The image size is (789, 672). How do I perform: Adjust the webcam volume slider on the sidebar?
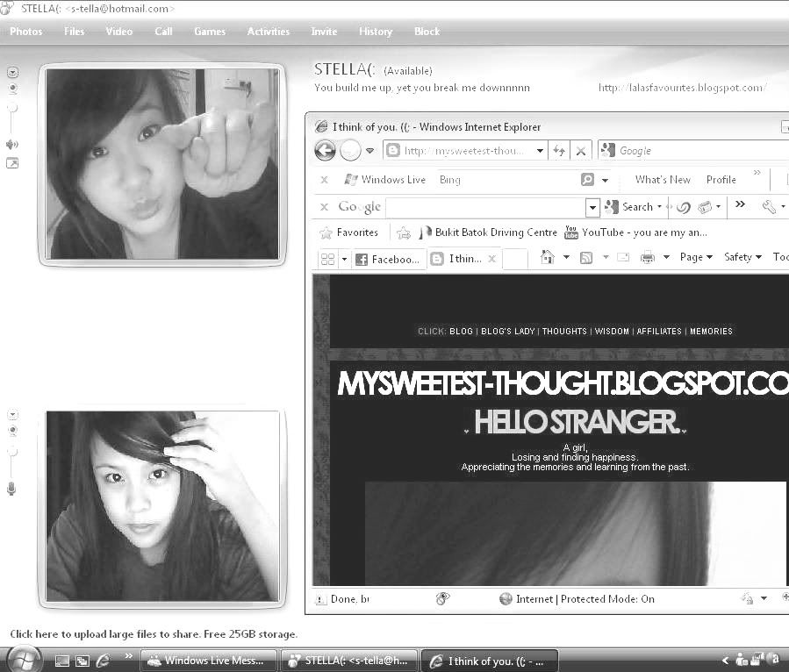11,110
